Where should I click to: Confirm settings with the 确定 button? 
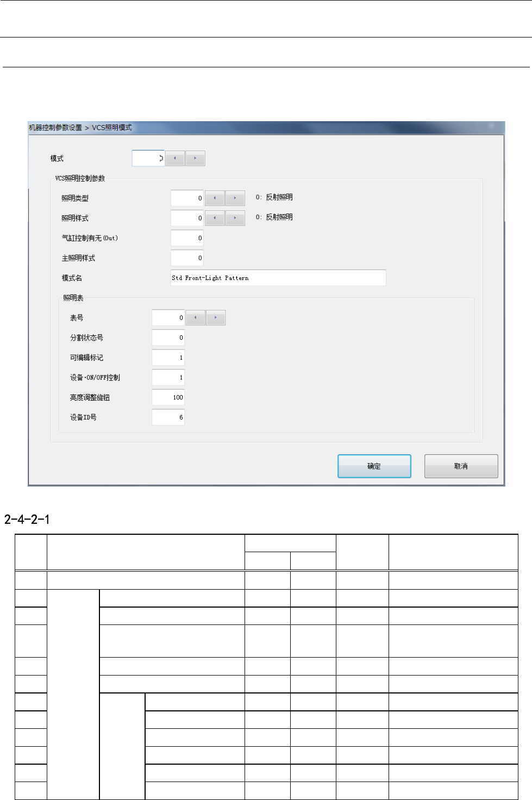click(x=374, y=466)
